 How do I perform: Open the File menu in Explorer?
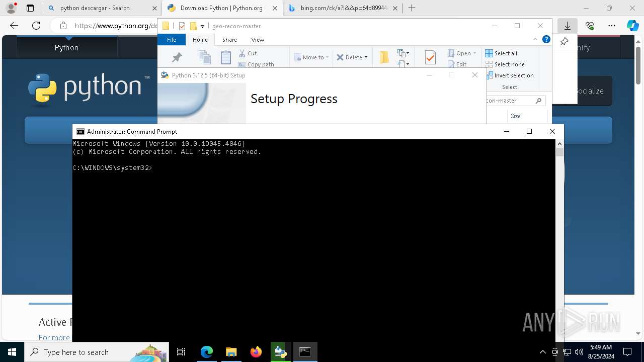point(172,39)
